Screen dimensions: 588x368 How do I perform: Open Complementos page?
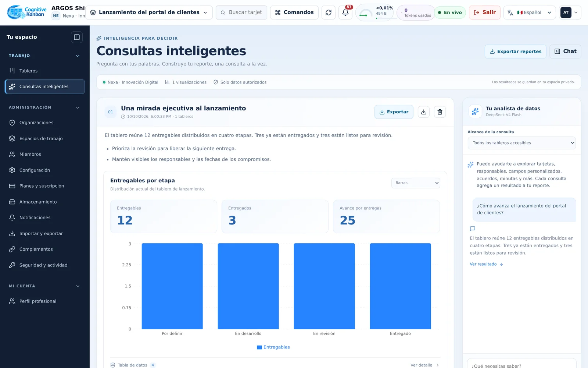(45, 249)
